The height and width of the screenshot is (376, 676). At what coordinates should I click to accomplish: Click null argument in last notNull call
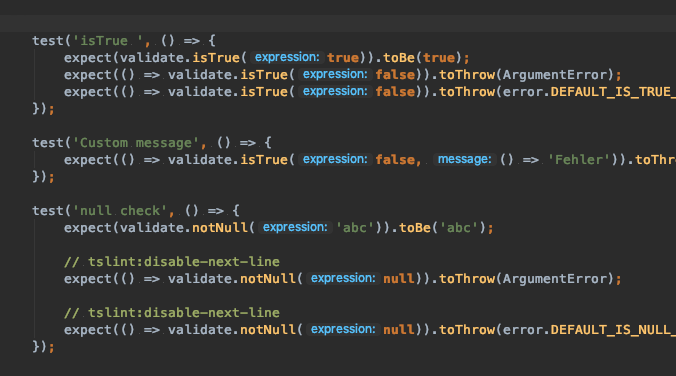[x=399, y=330]
